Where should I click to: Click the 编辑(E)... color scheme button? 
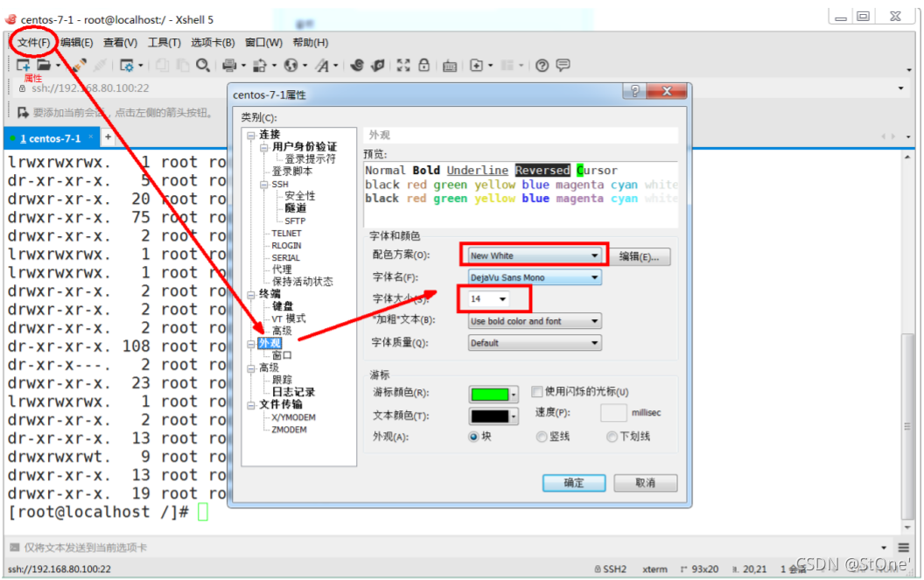[x=640, y=256]
